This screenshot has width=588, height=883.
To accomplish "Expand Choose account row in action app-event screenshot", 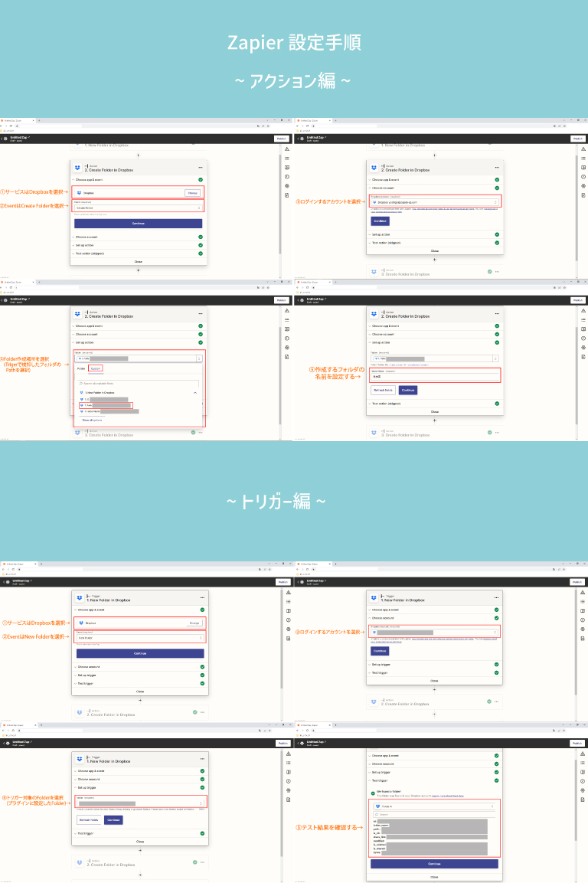I will tap(139, 237).
